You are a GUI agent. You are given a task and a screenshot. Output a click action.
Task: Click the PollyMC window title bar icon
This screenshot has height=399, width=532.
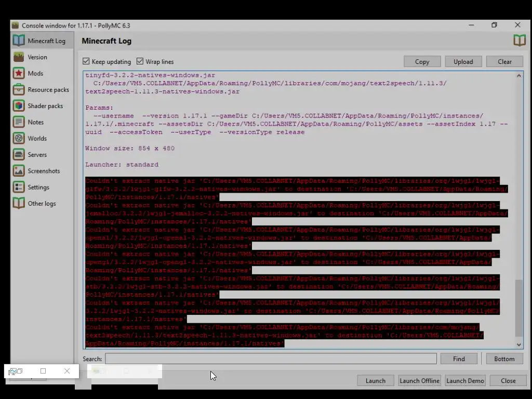pyautogui.click(x=15, y=25)
